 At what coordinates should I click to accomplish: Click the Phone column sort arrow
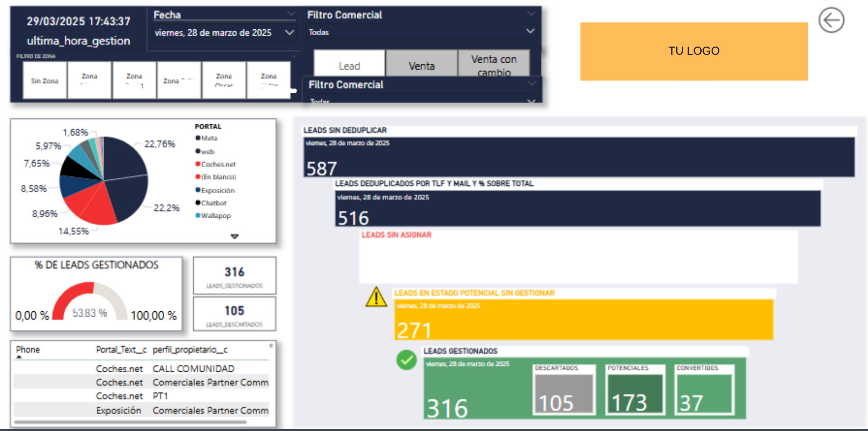[19, 357]
